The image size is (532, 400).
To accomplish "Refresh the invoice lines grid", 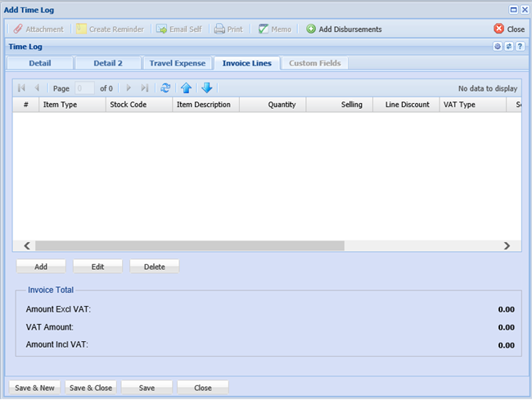I will pyautogui.click(x=165, y=88).
